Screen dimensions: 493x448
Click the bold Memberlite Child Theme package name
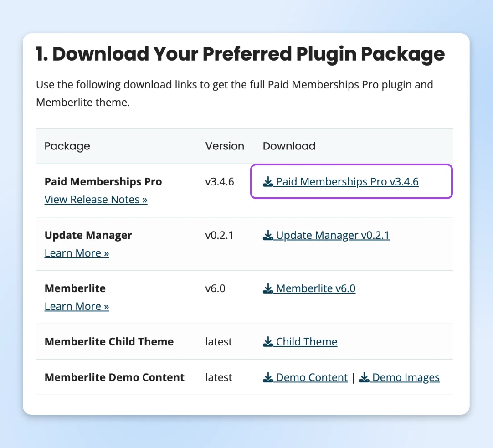click(x=109, y=342)
